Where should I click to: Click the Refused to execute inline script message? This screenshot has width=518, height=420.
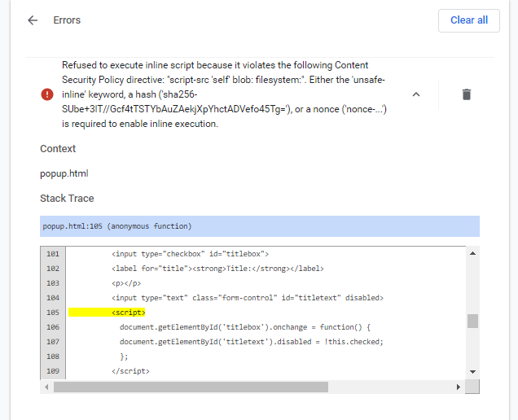coord(224,94)
